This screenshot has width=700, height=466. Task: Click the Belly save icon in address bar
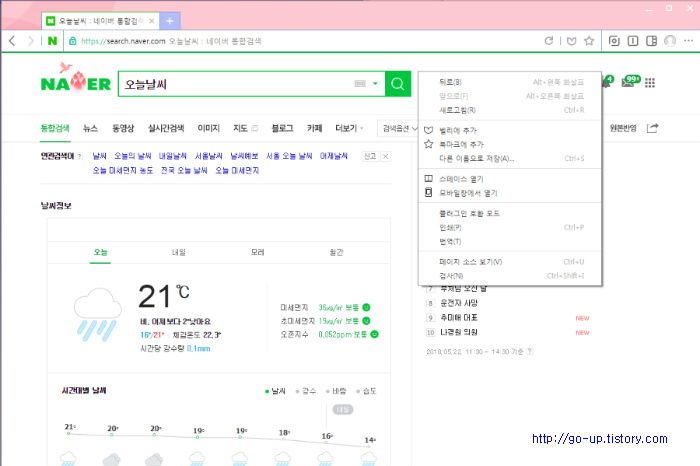tap(571, 41)
